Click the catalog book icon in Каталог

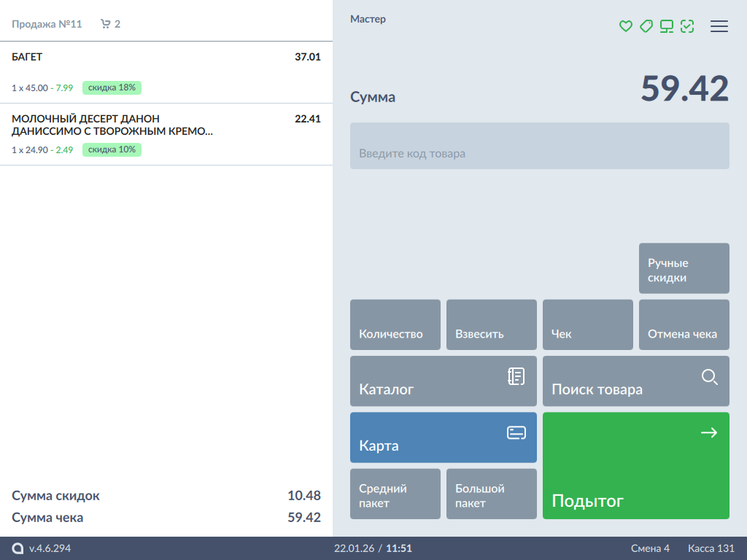click(x=516, y=376)
